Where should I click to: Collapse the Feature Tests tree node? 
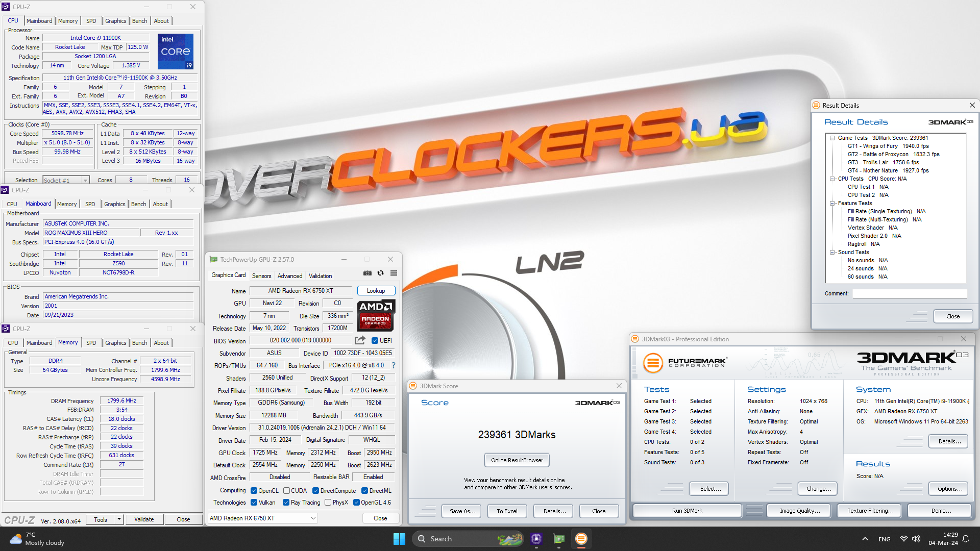832,203
